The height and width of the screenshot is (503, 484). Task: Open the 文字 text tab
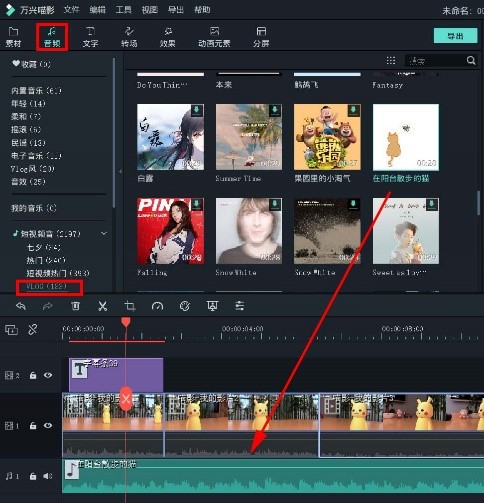pos(90,37)
